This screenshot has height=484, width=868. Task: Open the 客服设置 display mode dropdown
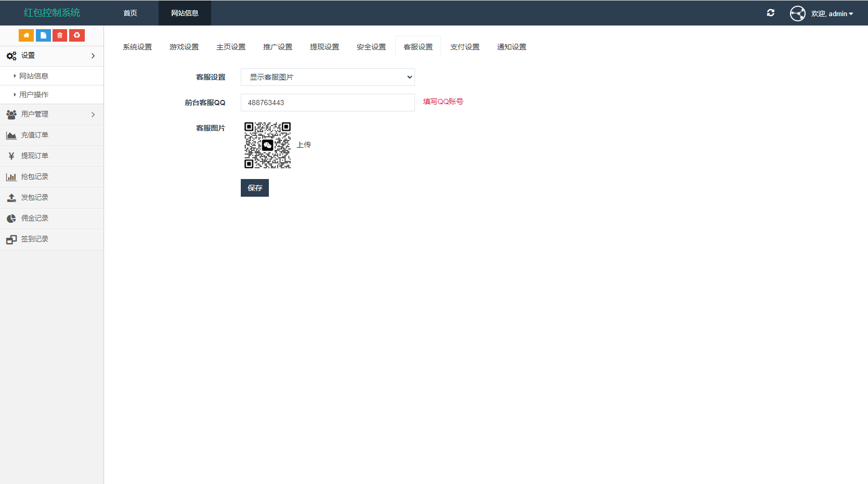(x=327, y=77)
